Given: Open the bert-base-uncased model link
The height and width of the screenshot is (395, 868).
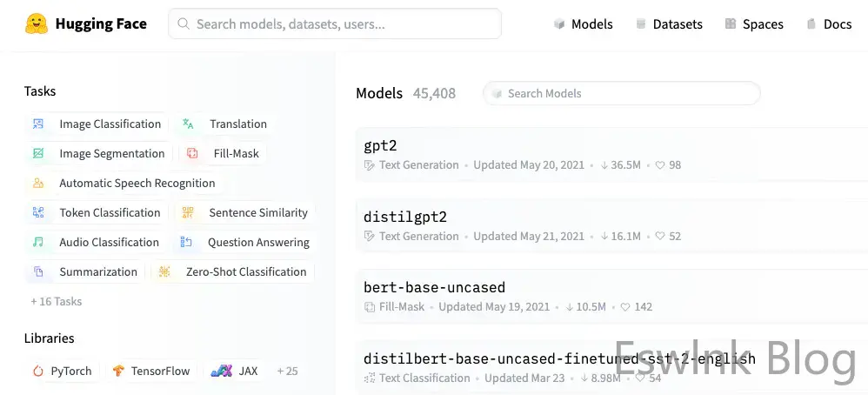Looking at the screenshot, I should click(434, 287).
